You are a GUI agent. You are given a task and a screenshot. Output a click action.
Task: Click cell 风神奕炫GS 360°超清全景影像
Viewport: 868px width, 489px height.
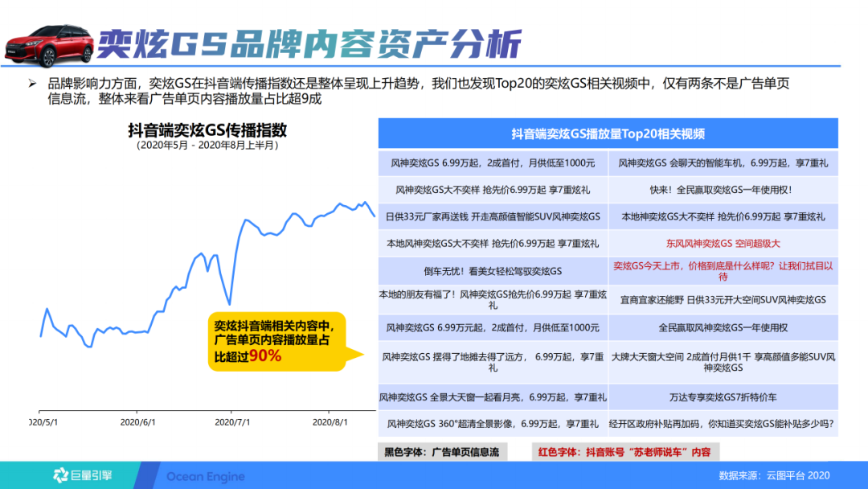[x=493, y=424]
